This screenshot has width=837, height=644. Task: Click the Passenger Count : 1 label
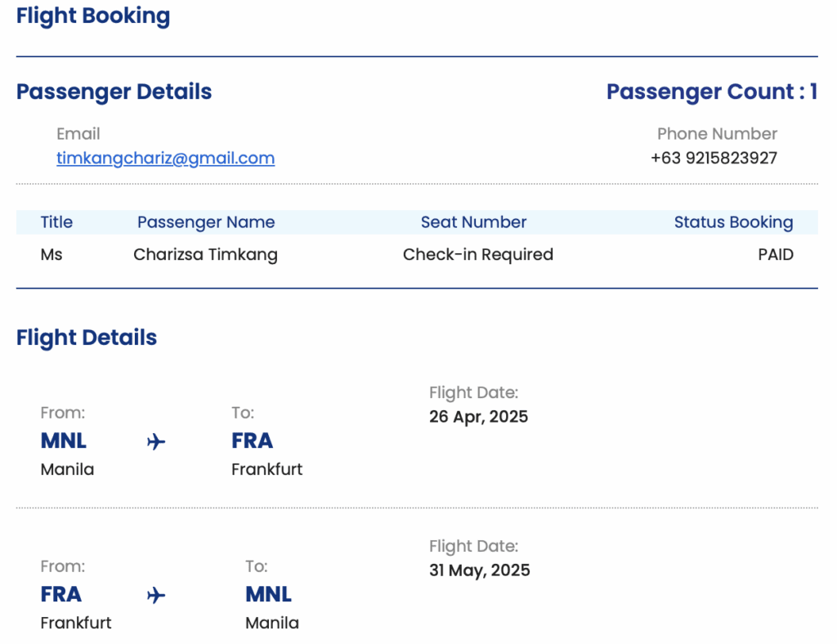712,92
